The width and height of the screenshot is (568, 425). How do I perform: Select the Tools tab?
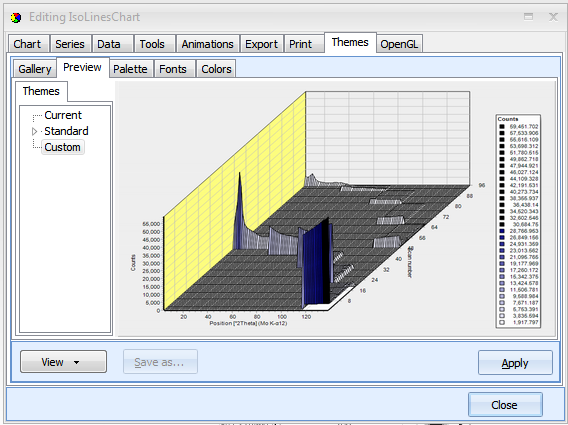pos(154,44)
